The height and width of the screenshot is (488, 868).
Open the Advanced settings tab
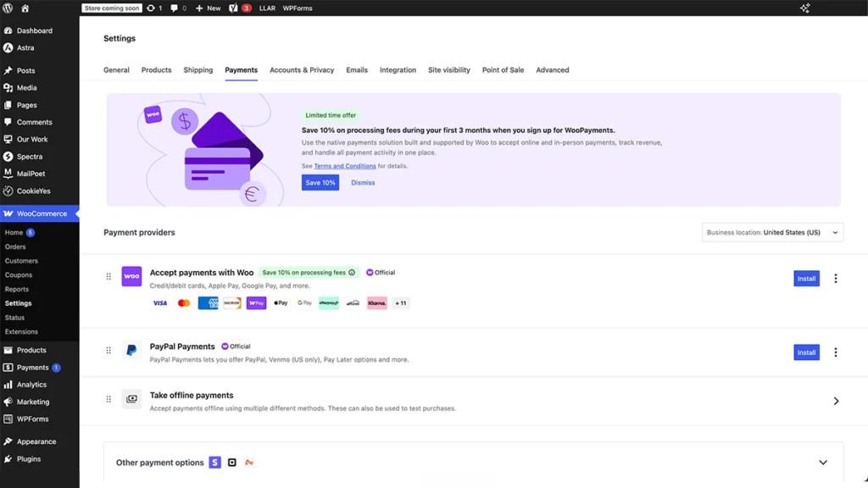pyautogui.click(x=553, y=69)
